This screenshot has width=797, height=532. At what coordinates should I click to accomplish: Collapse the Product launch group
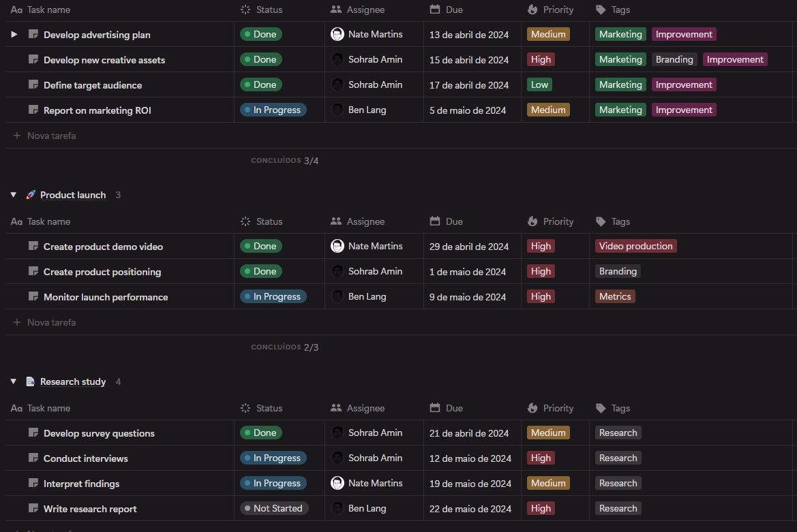click(x=13, y=195)
